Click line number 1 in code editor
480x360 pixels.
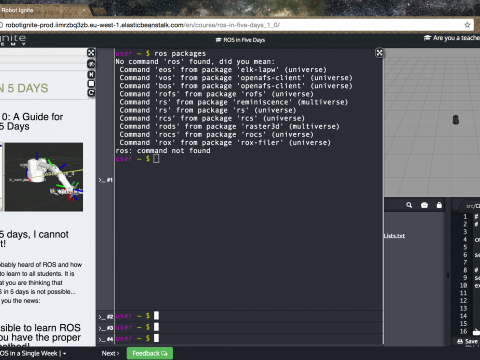(465, 217)
